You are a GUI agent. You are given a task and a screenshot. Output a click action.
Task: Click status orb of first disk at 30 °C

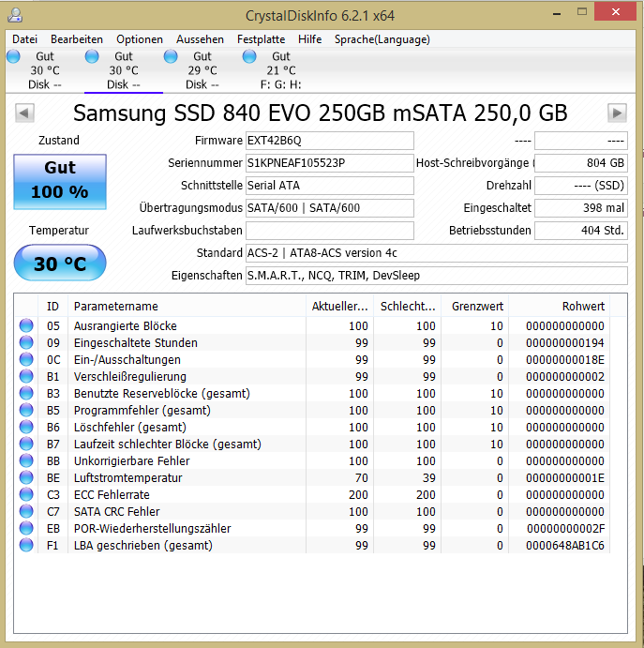13,56
